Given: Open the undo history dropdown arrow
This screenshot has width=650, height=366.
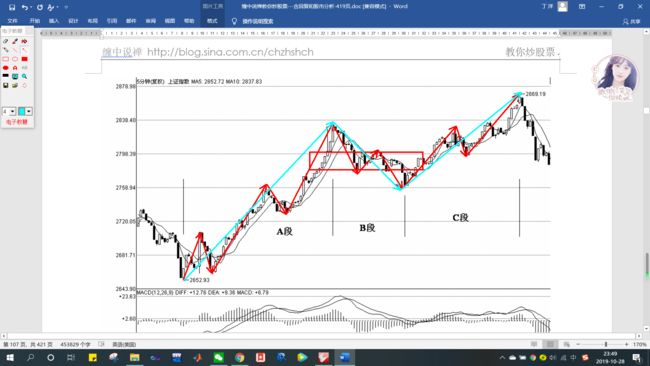Looking at the screenshot, I should [31, 7].
